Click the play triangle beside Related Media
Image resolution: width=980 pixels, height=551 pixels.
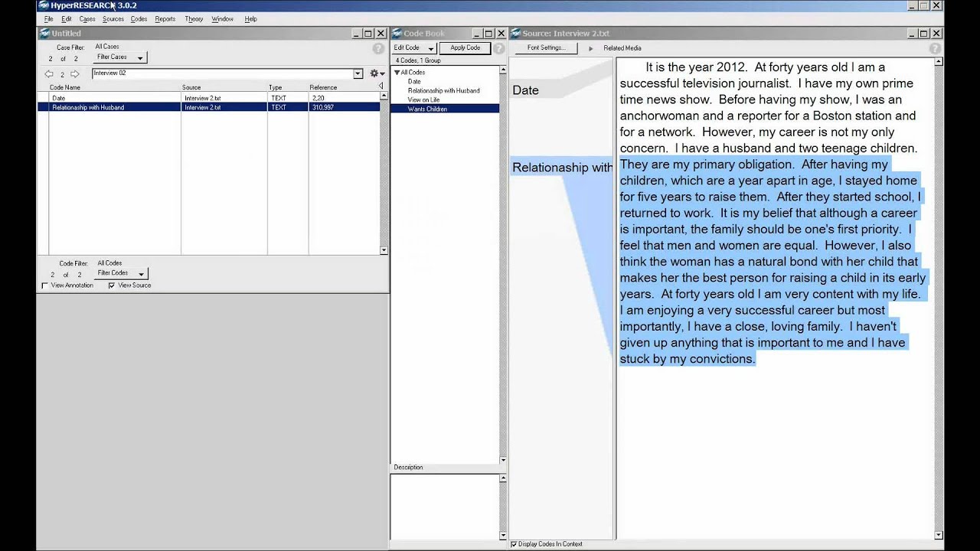tap(590, 48)
